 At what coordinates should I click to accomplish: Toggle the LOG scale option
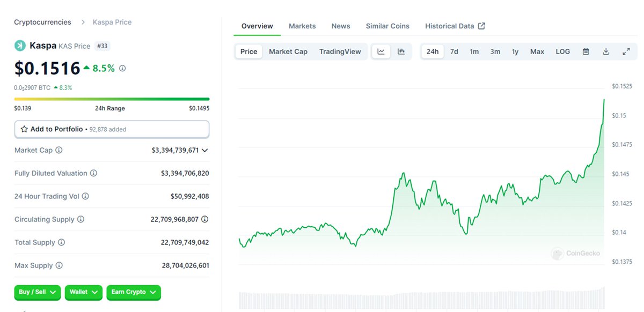pyautogui.click(x=563, y=51)
